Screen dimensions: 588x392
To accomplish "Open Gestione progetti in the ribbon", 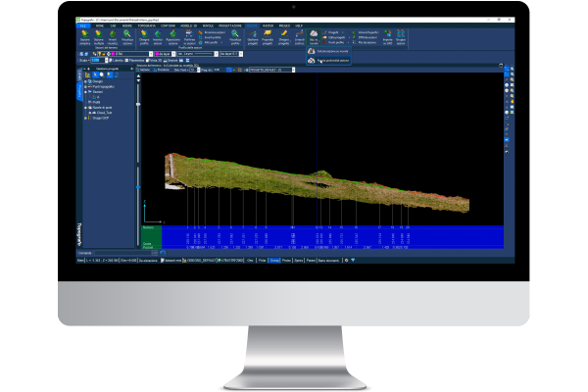I will click(253, 37).
